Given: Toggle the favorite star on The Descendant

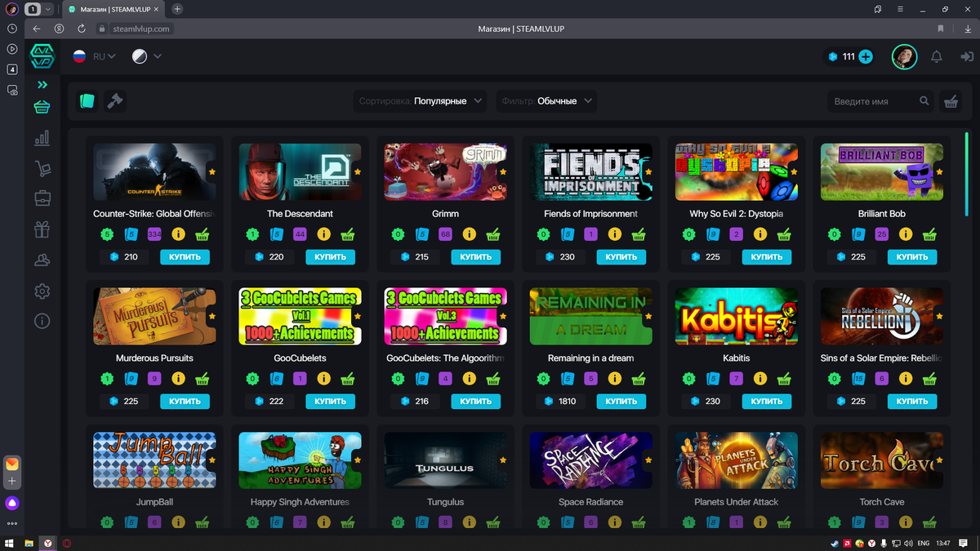Looking at the screenshot, I should pos(358,172).
